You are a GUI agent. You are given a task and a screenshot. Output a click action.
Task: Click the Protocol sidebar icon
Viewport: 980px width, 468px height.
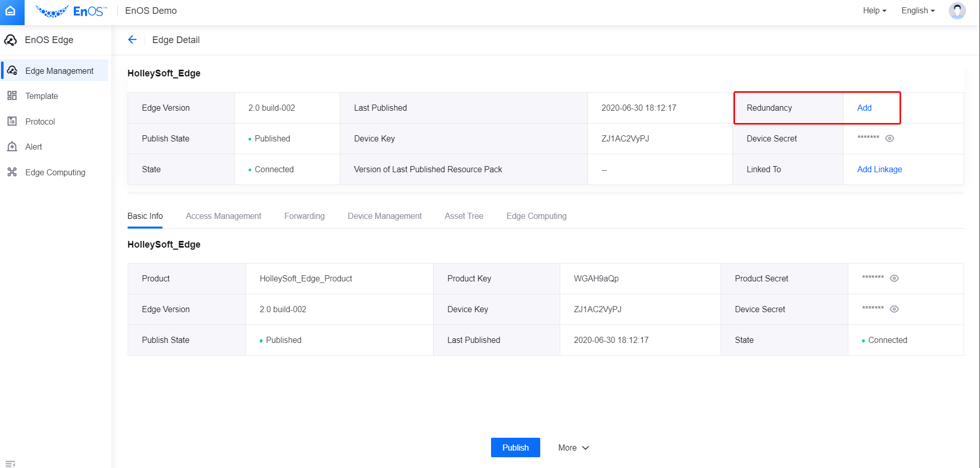tap(12, 121)
